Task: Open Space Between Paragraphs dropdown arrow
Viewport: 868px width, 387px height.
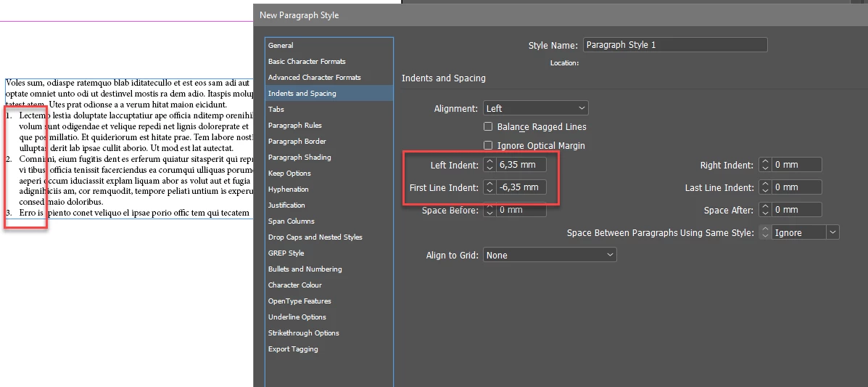Action: point(833,232)
